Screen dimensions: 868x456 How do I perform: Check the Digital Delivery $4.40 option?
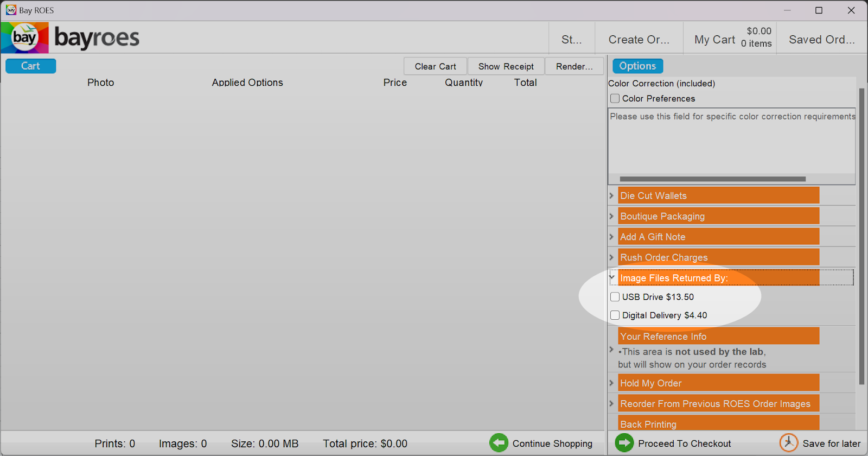coord(615,315)
